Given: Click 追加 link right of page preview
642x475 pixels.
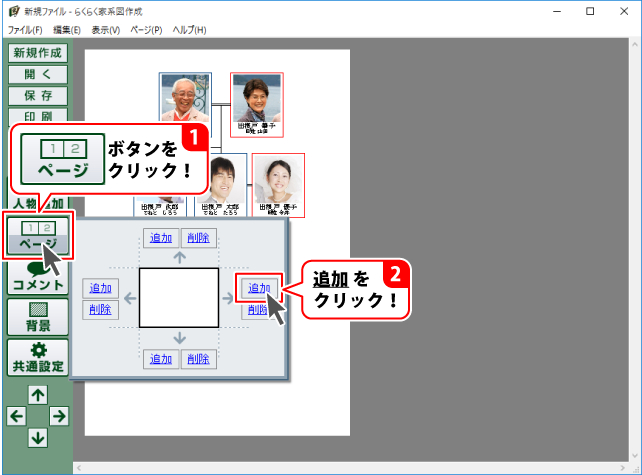Looking at the screenshot, I should (259, 288).
